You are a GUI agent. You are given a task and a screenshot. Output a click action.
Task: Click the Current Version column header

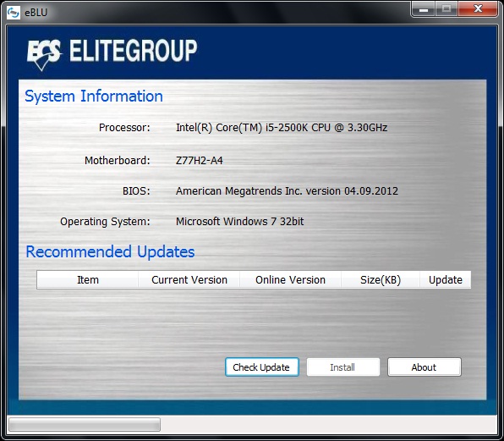[189, 280]
